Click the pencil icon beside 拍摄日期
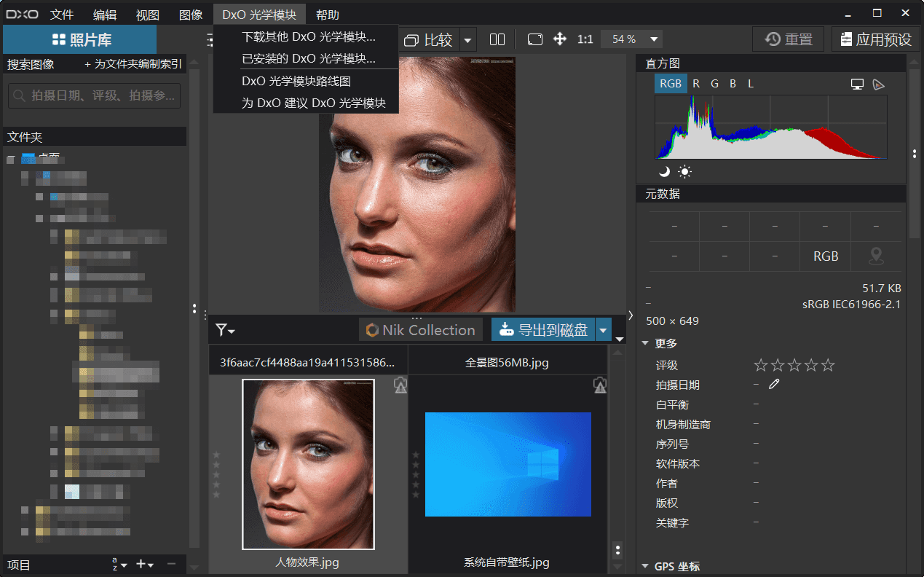Screen dimensions: 924x577 pos(774,384)
